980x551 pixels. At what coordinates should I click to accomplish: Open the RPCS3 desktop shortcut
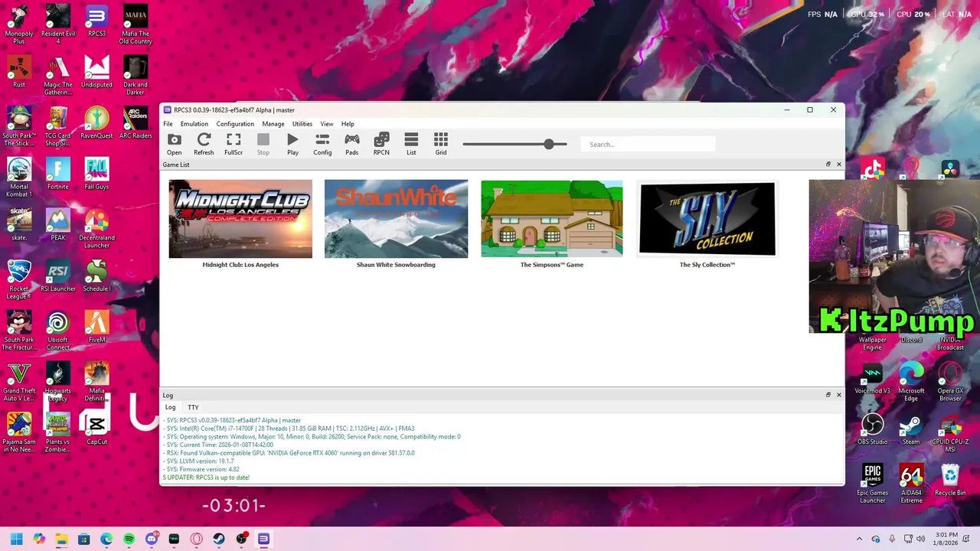click(96, 21)
